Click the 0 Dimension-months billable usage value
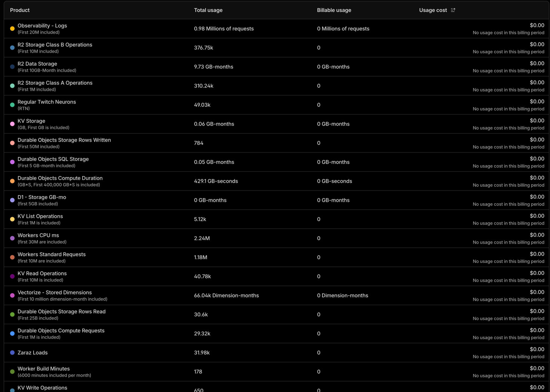550x392 pixels. pos(343,296)
